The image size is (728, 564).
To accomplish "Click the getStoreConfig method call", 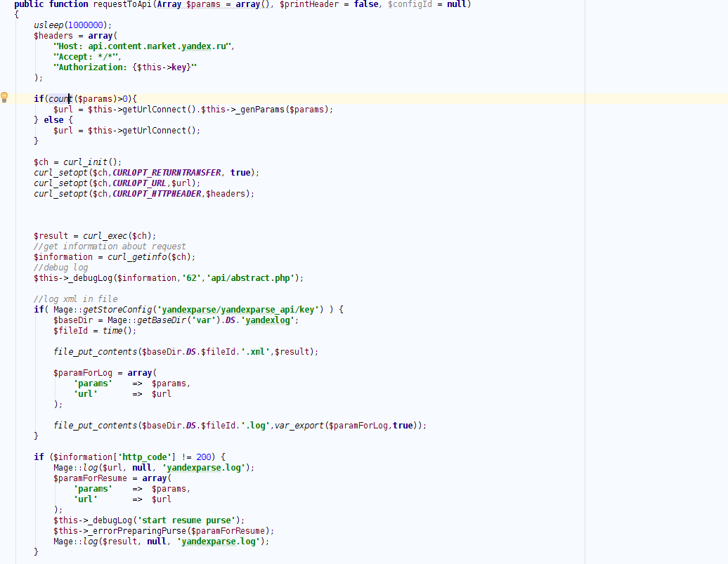I will tap(117, 309).
